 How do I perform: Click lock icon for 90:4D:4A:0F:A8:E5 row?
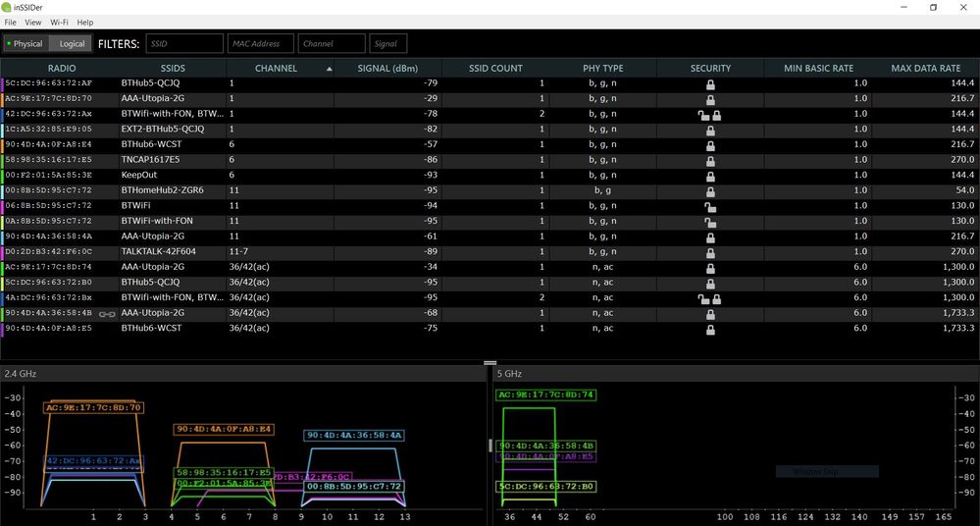click(710, 329)
